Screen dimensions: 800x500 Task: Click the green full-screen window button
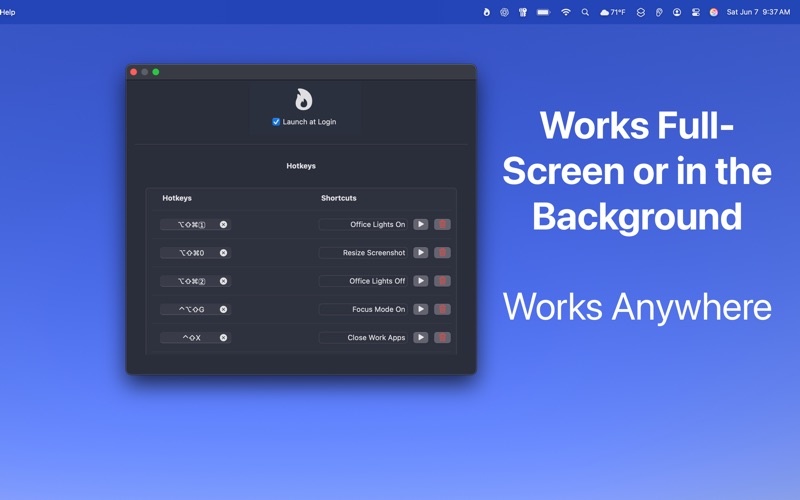(156, 72)
